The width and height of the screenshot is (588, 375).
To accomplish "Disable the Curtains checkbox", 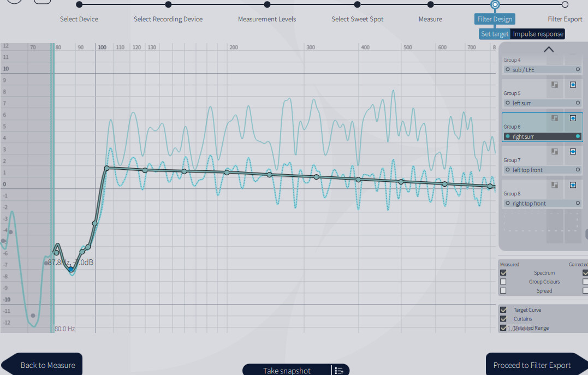I will click(503, 319).
